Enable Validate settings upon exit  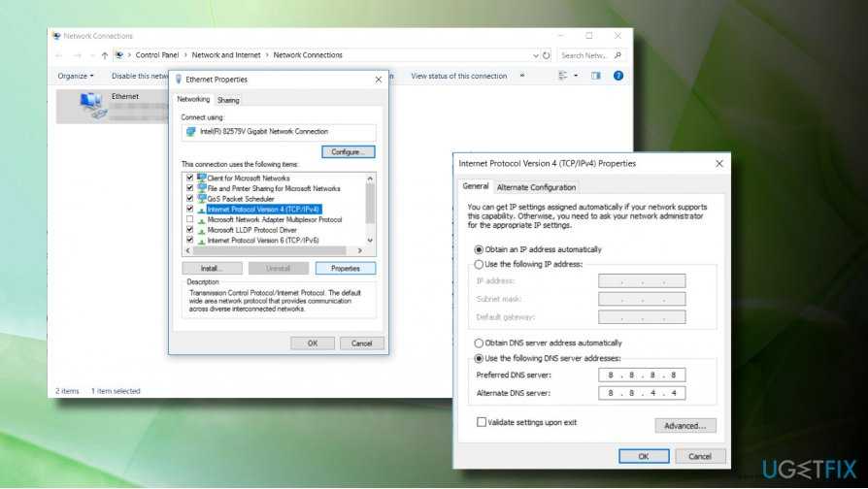482,422
